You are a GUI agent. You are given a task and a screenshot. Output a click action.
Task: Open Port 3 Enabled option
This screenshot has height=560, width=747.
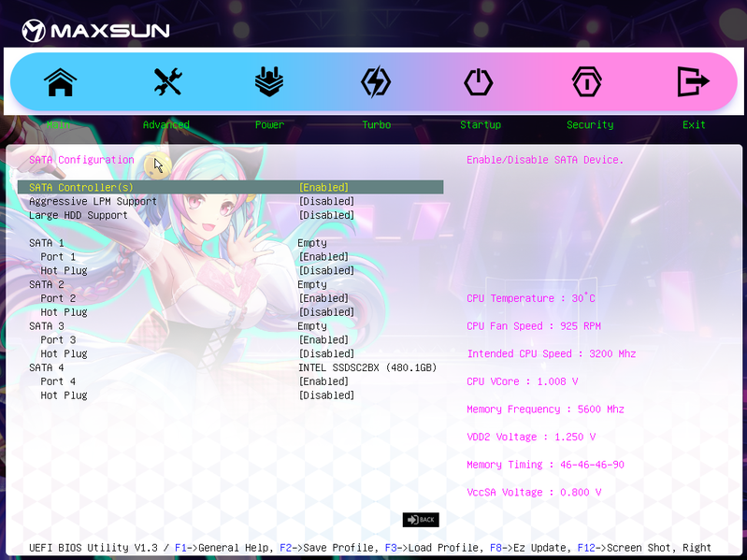[324, 339]
